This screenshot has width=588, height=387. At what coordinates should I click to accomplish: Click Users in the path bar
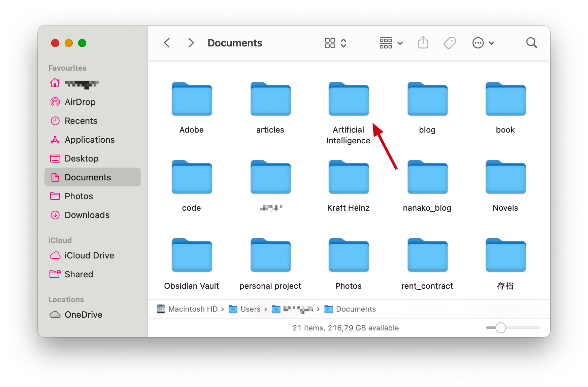tap(250, 309)
